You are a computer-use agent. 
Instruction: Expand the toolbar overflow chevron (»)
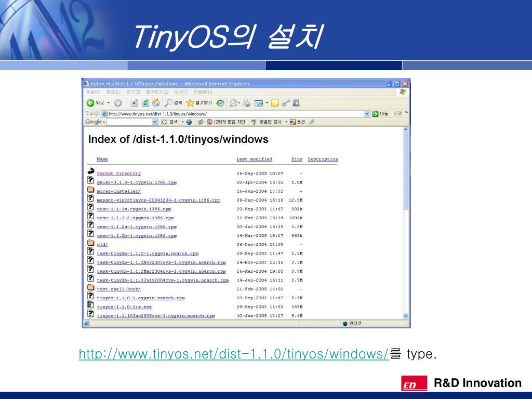(x=406, y=113)
